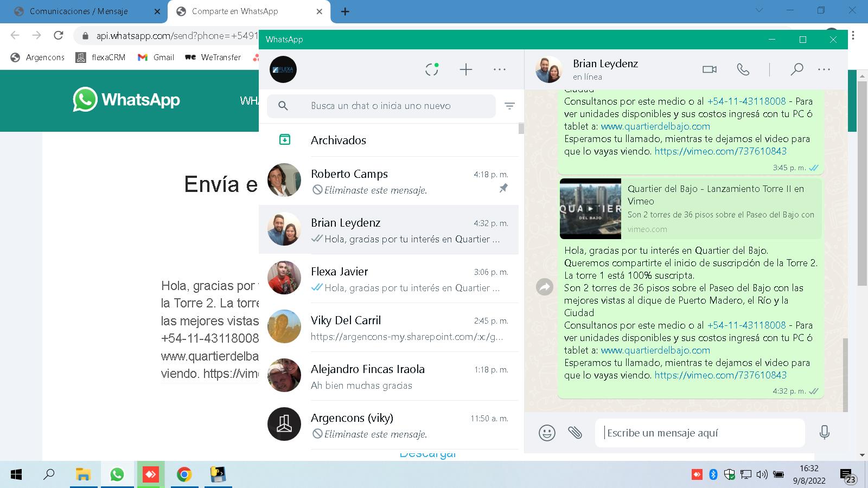Open vimeo.com link in 4:32 message

pyautogui.click(x=720, y=375)
